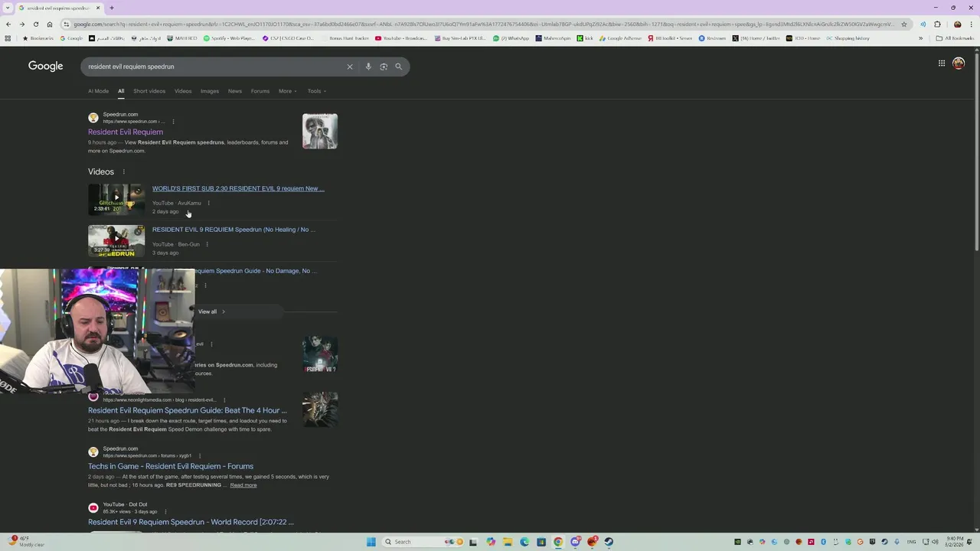Open the Google account avatar
This screenshot has height=551, width=980.
[x=959, y=64]
